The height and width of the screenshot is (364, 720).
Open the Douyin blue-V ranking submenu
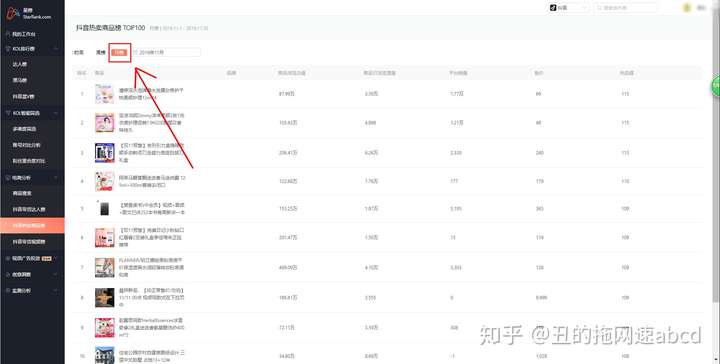point(23,96)
